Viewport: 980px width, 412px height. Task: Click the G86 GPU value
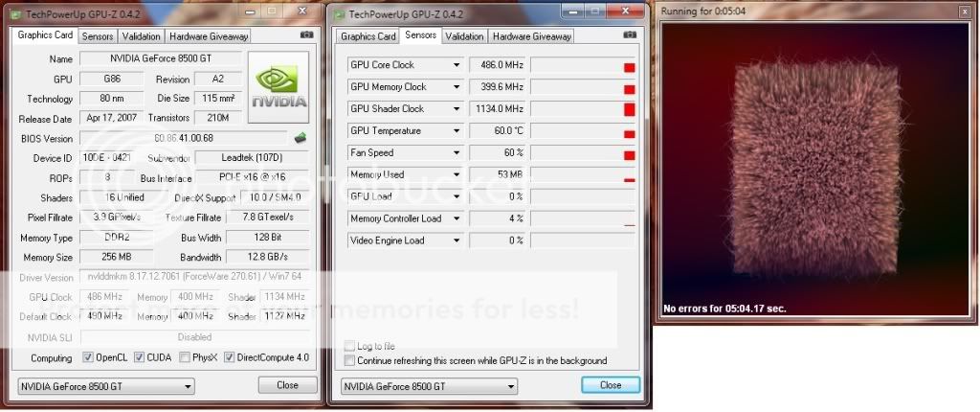(112, 79)
